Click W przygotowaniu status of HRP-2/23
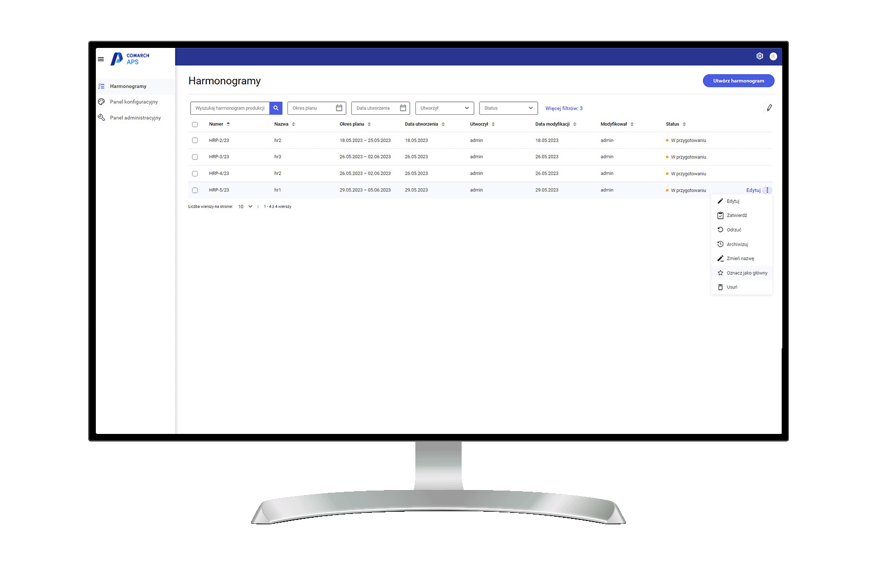Image resolution: width=871 pixels, height=588 pixels. (x=686, y=140)
